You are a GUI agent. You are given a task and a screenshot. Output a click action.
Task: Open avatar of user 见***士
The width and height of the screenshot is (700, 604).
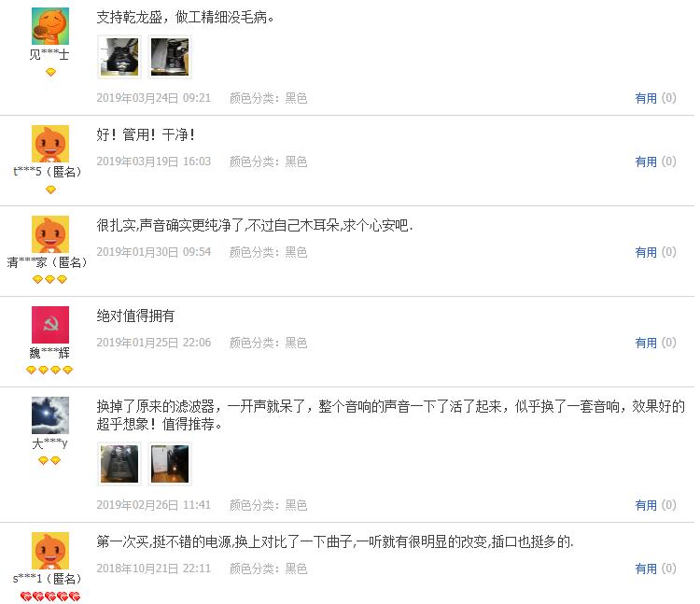click(50, 26)
